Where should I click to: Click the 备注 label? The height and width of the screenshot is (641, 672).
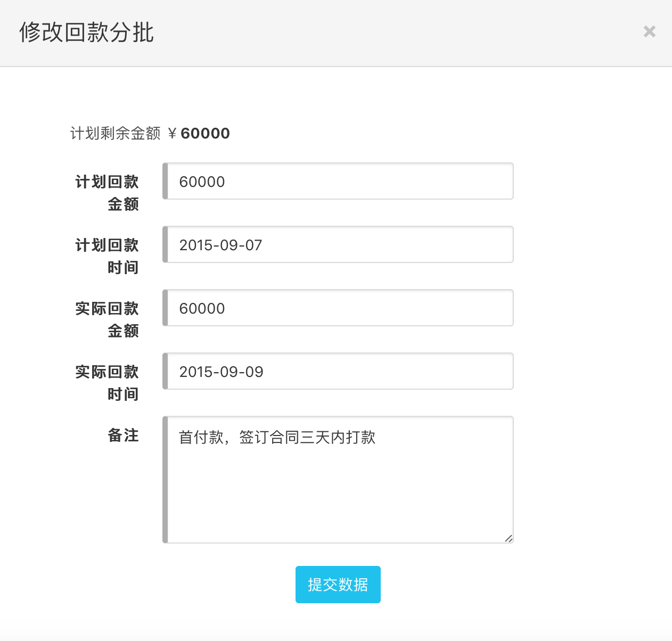[123, 435]
